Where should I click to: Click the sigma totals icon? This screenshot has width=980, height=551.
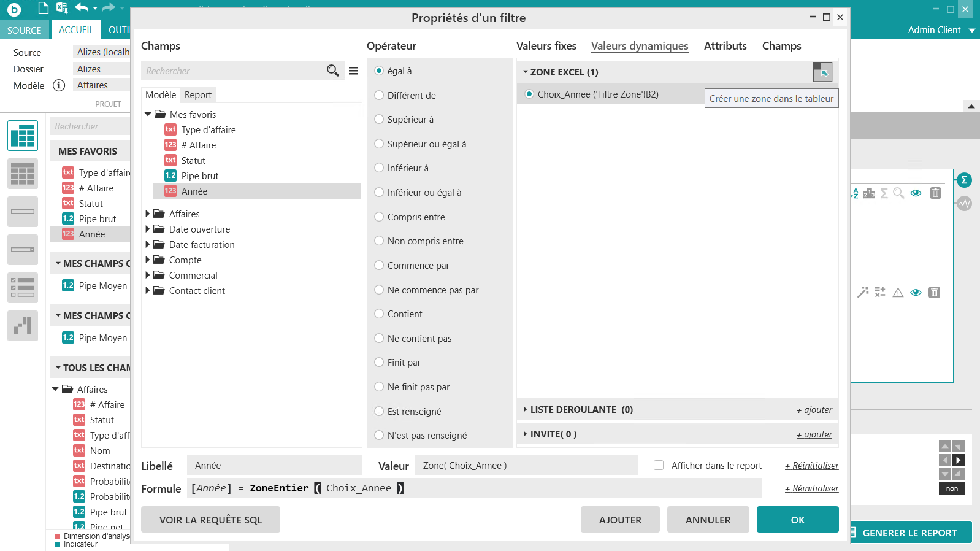click(964, 180)
